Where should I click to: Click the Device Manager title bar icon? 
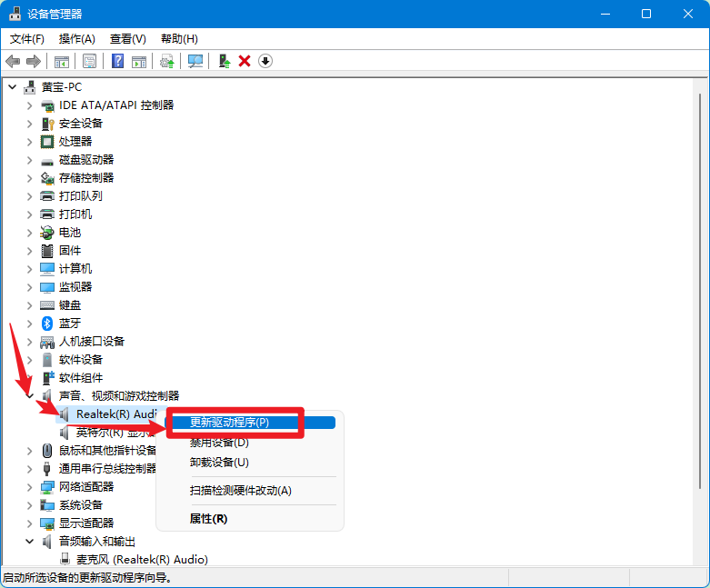15,14
